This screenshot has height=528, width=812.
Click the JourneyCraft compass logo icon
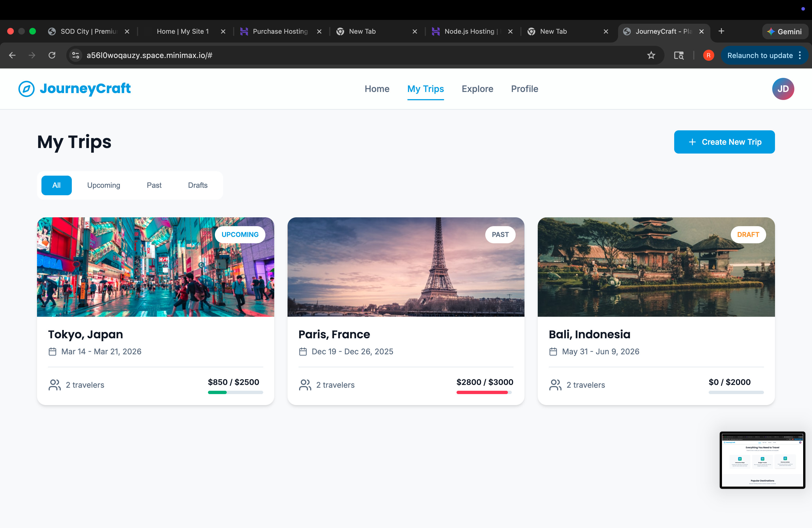click(26, 89)
